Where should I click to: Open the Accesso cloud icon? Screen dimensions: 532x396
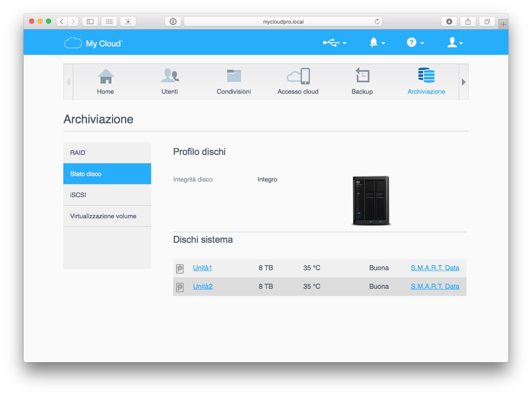(298, 76)
